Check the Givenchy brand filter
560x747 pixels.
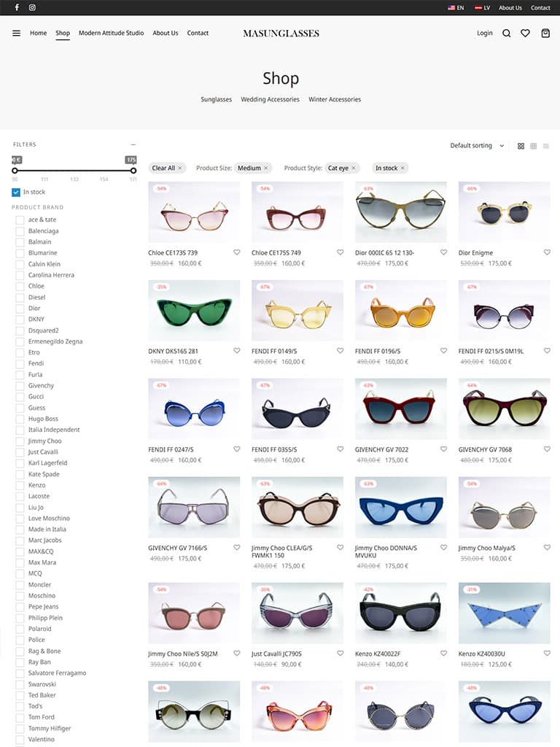20,386
